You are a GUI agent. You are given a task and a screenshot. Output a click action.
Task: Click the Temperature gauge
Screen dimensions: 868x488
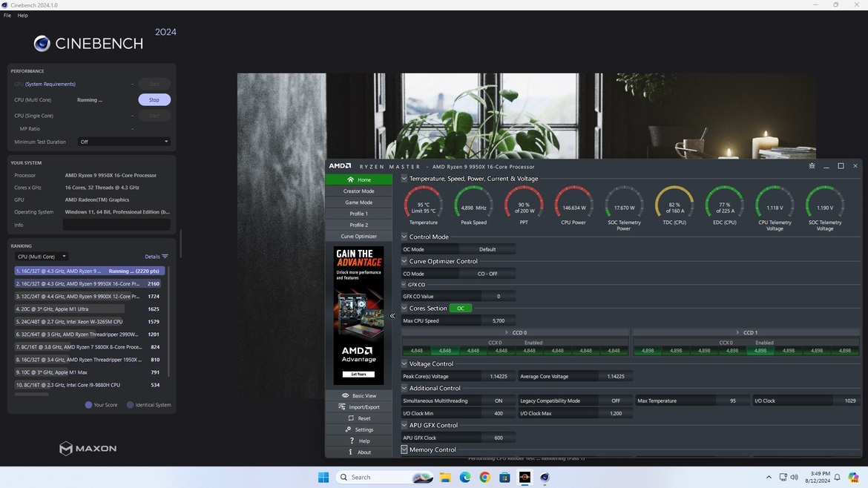pos(424,205)
